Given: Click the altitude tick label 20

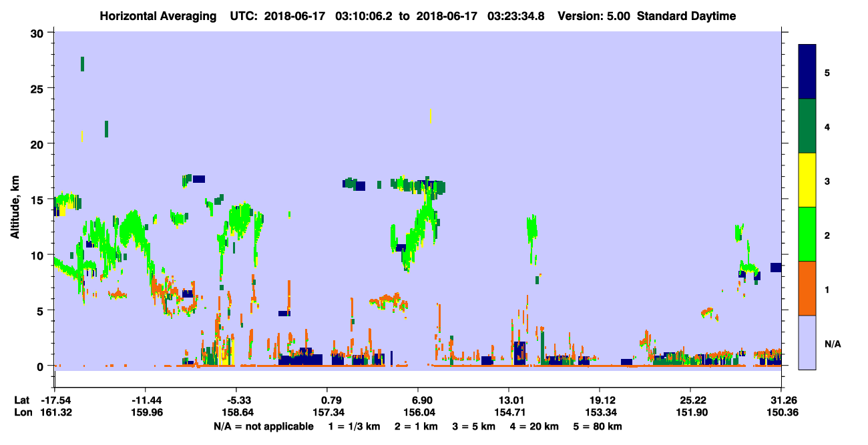Looking at the screenshot, I should click(39, 143).
